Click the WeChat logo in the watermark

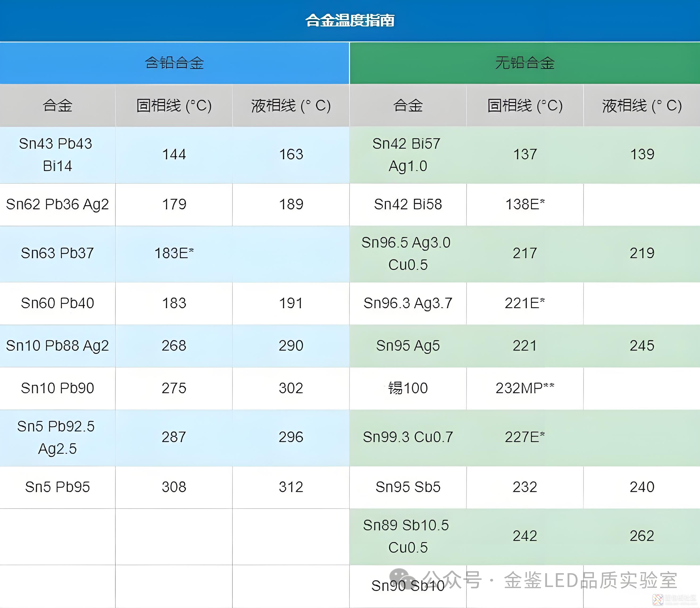402,579
